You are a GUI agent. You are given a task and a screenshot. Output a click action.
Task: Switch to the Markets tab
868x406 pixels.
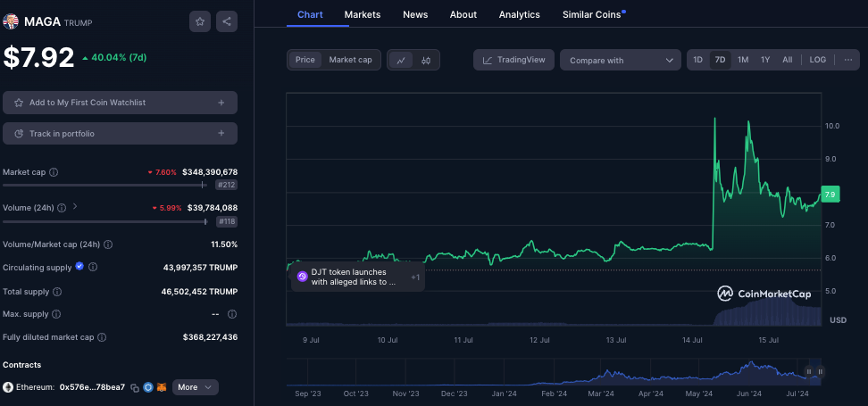click(362, 14)
